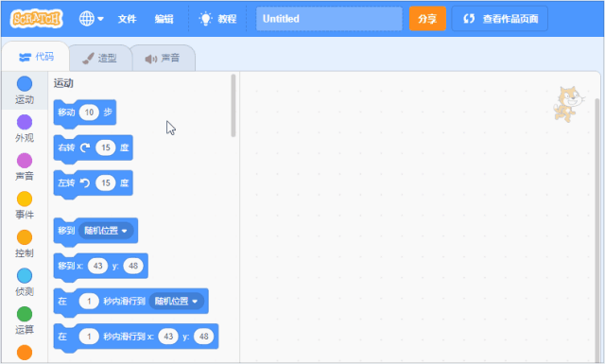Click the clockwise arrow on 右转 block
The image size is (605, 364).
85,147
